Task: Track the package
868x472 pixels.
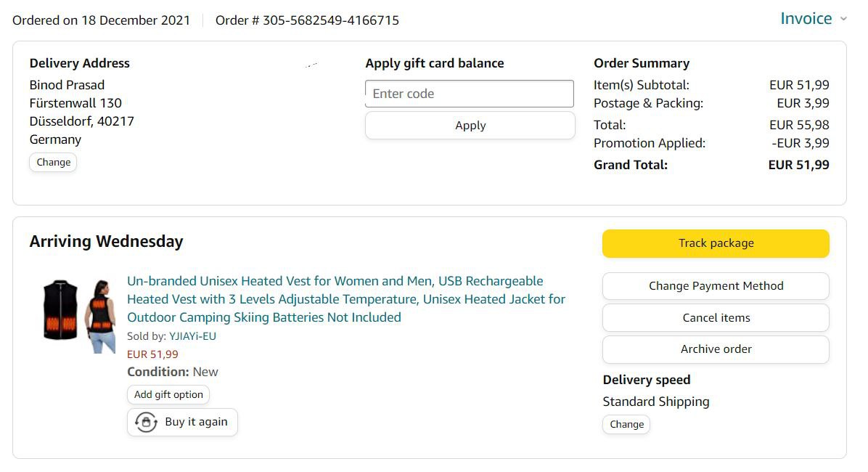Action: (x=715, y=243)
